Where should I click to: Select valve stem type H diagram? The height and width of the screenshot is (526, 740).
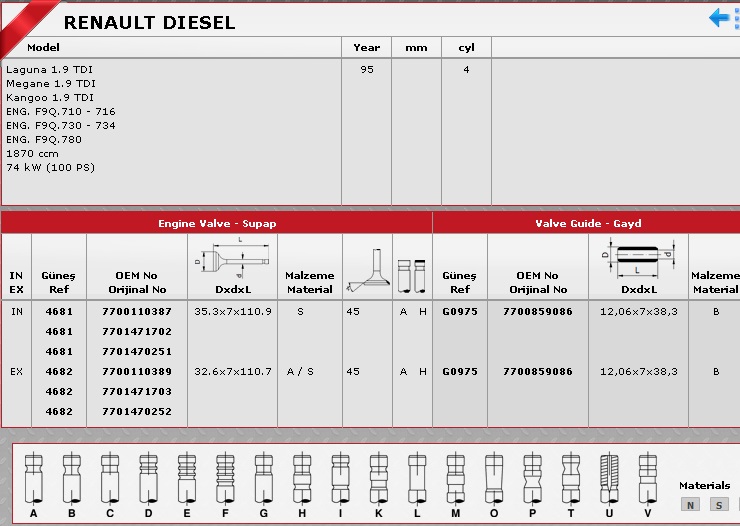[x=301, y=479]
